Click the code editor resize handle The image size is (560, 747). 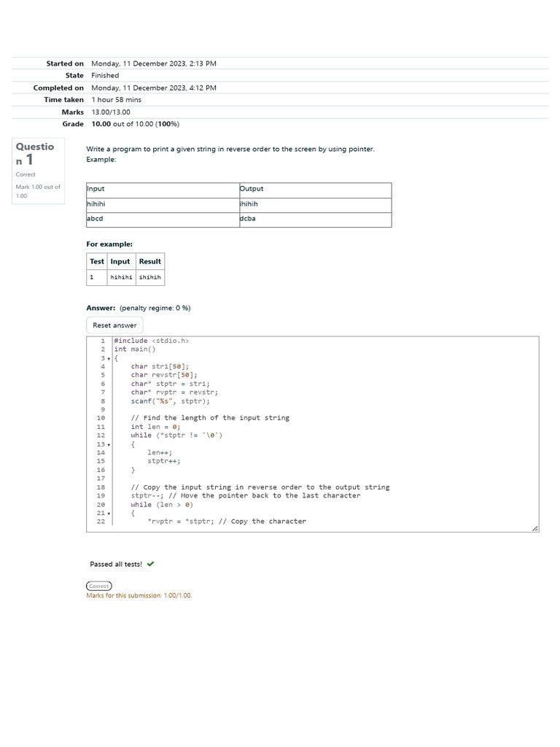point(534,528)
